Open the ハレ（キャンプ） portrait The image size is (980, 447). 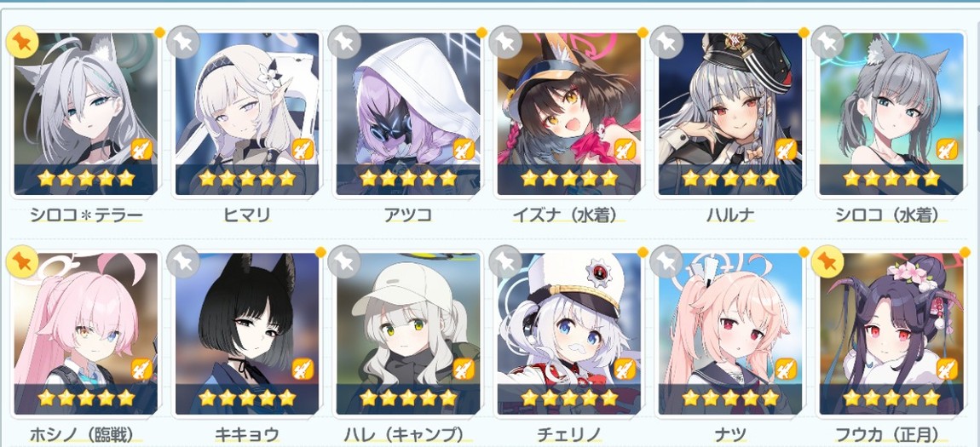coord(408,334)
